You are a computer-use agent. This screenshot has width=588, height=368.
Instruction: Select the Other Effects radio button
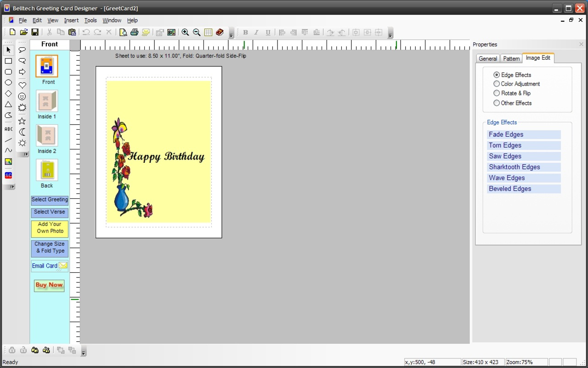pyautogui.click(x=497, y=103)
